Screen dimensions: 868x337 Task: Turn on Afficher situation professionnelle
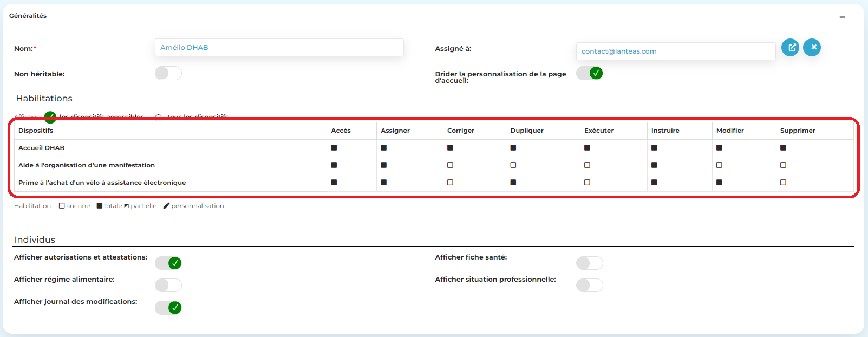(589, 286)
